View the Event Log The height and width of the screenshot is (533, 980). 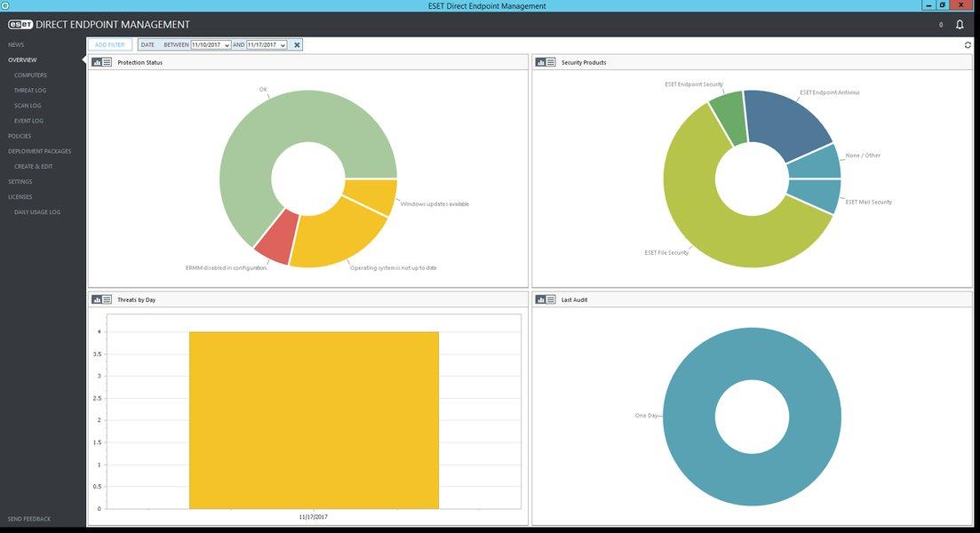tap(28, 121)
